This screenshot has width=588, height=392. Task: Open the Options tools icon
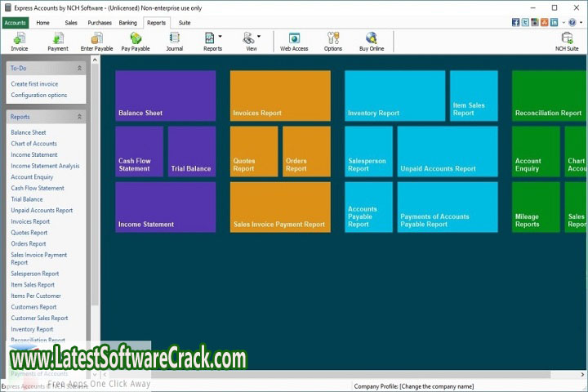coord(333,38)
